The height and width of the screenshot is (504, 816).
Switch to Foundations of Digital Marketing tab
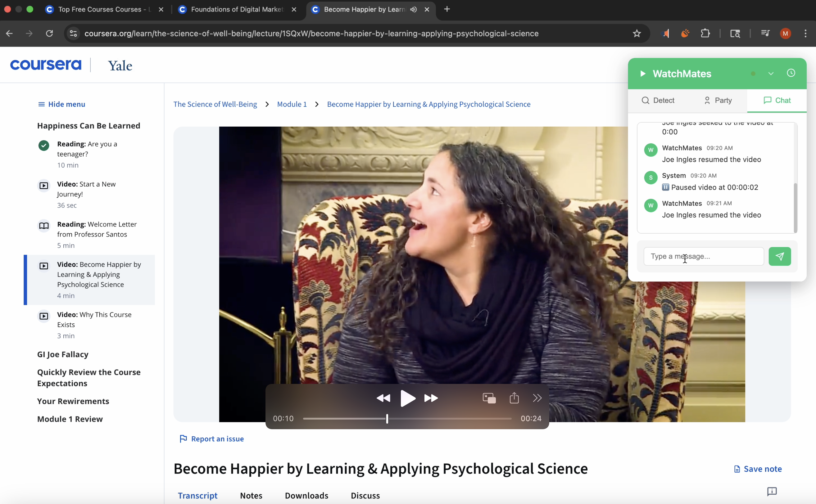tap(238, 9)
